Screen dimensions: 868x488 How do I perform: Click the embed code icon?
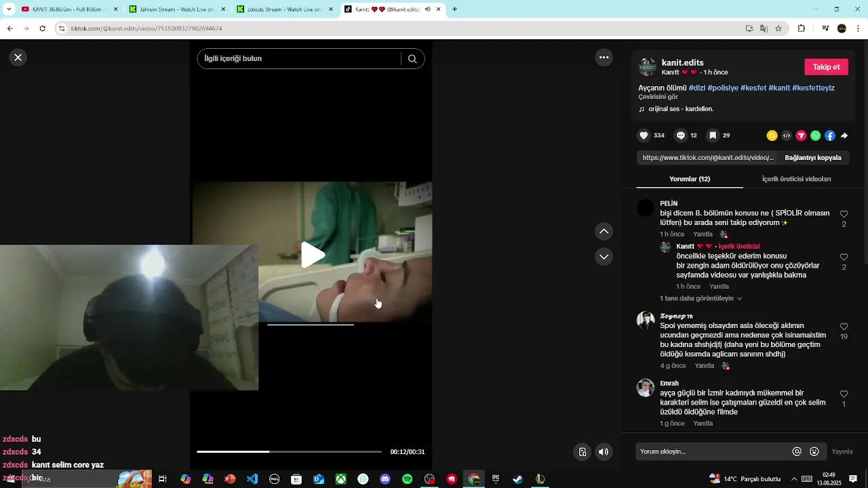coord(787,136)
